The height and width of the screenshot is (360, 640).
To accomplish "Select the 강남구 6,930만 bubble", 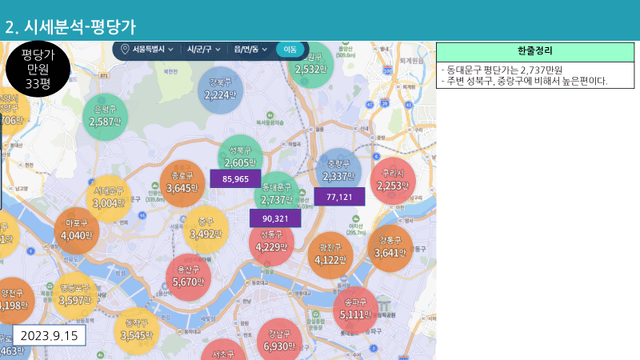I will 279,340.
